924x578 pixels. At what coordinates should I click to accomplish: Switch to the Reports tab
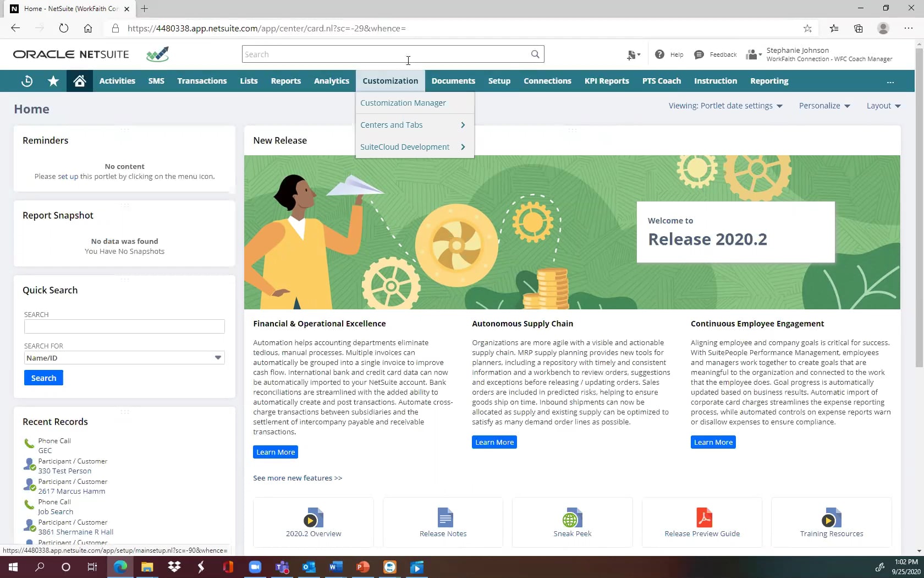click(x=285, y=81)
